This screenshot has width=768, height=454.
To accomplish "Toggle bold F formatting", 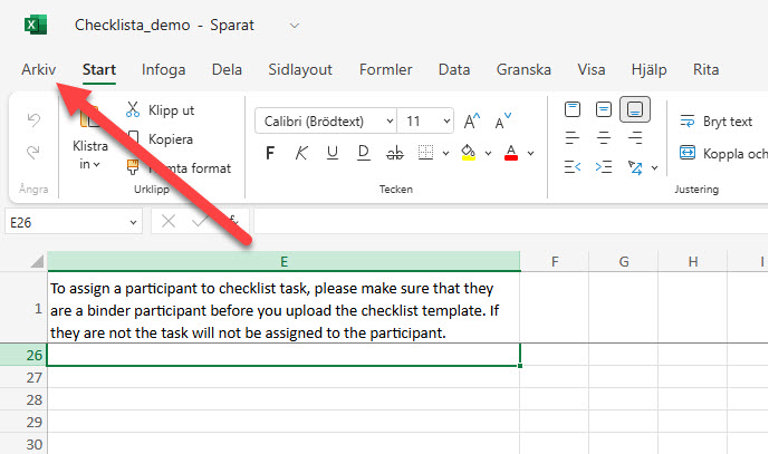I will 270,153.
